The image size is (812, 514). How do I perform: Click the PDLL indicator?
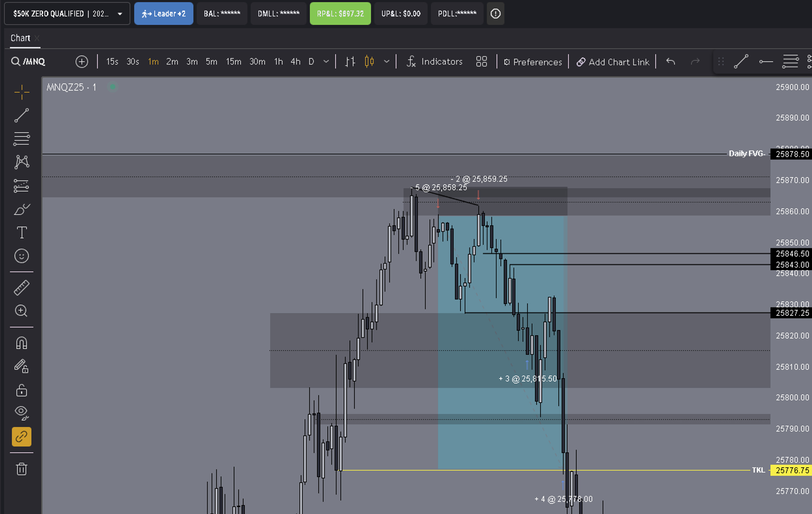click(457, 14)
